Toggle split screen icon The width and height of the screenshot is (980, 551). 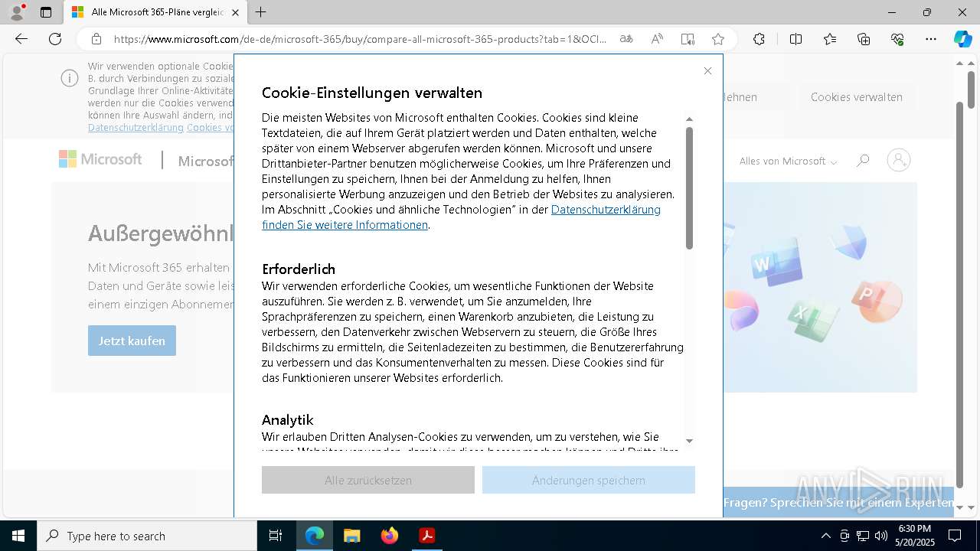[795, 39]
